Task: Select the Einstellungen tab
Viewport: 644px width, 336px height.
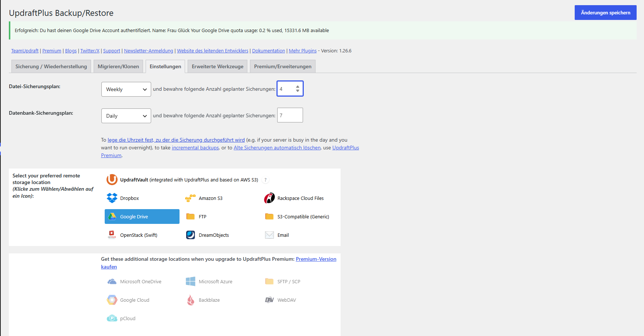Action: tap(166, 66)
